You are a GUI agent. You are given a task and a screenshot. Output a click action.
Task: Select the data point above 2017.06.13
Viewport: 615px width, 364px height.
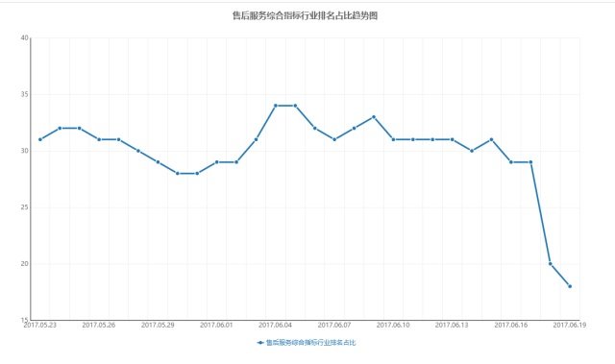(452, 139)
